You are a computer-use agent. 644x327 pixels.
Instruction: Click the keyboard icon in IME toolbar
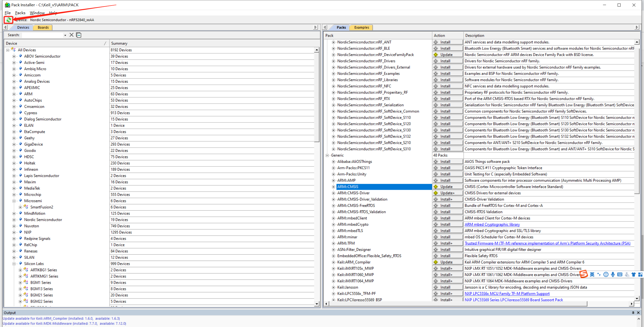click(x=620, y=274)
